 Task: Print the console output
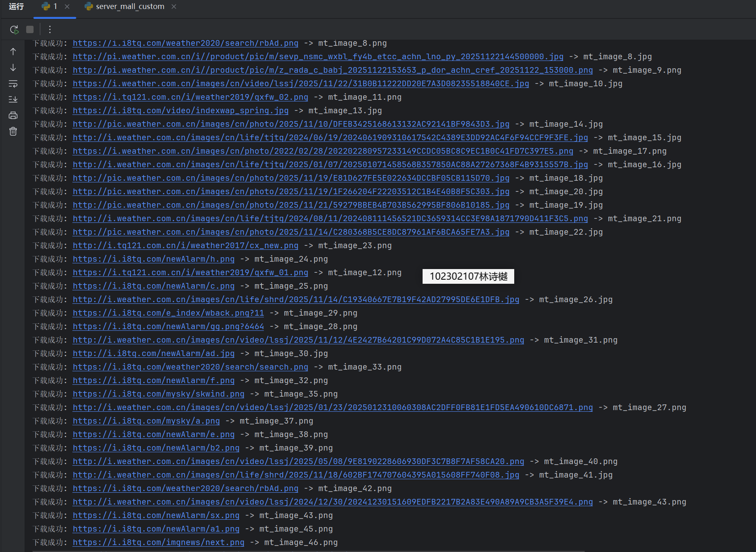coord(13,115)
